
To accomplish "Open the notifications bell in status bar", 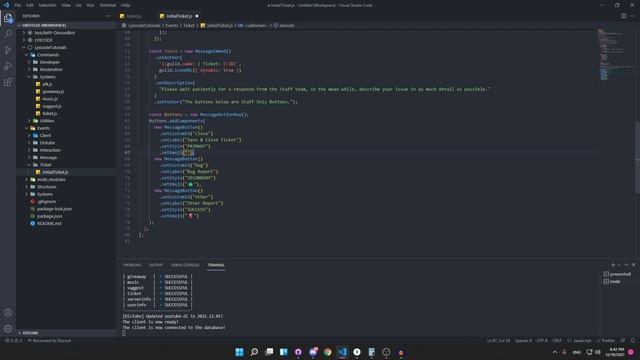I will point(633,340).
